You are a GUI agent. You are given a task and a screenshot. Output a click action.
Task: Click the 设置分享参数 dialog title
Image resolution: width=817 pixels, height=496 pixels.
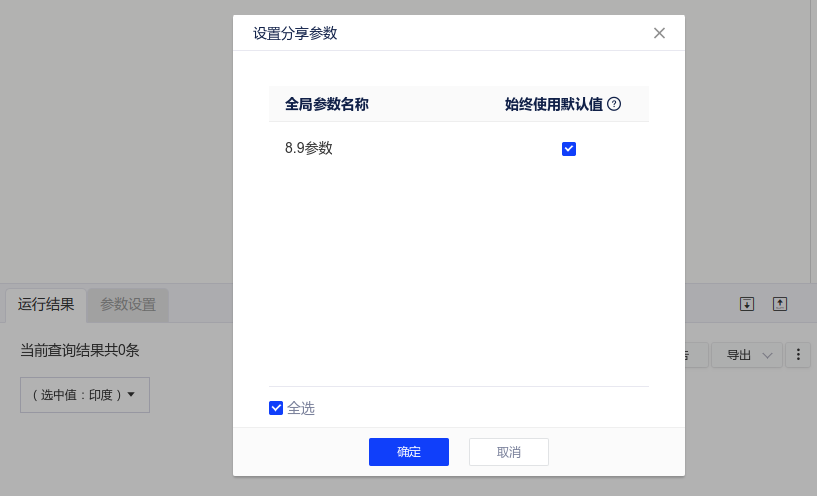[295, 33]
